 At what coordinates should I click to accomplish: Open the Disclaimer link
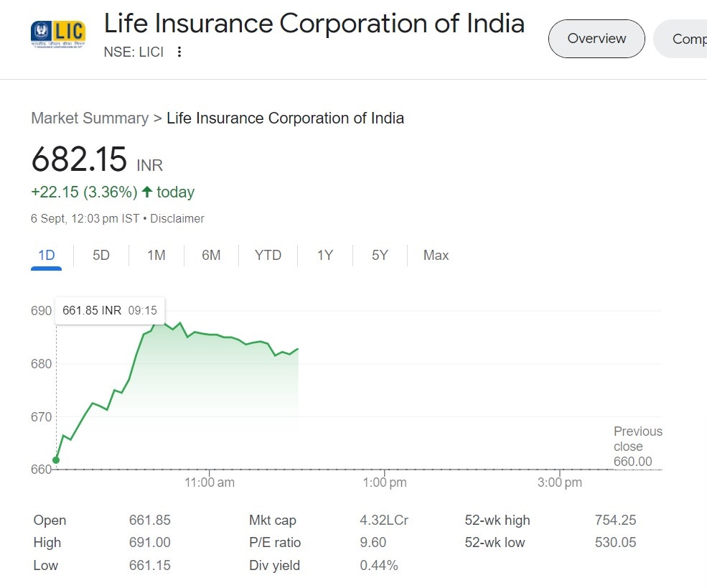coord(177,218)
